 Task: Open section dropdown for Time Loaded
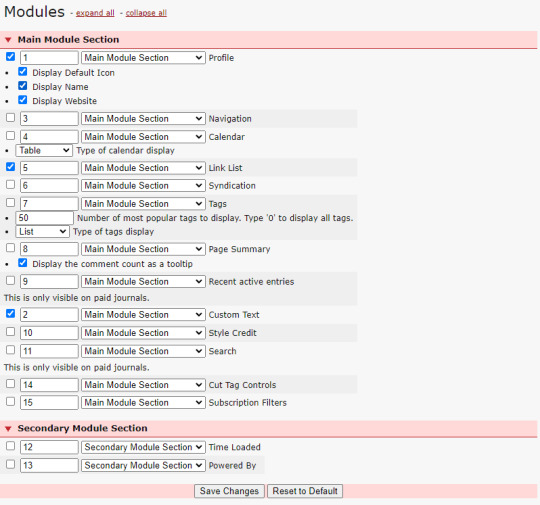pyautogui.click(x=143, y=447)
